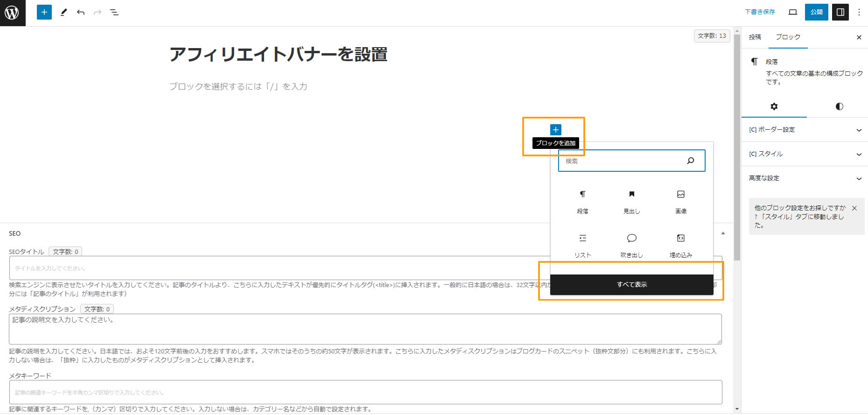Image resolution: width=868 pixels, height=415 pixels.
Task: Expand the [C] ボーダー設定 panel
Action: [805, 130]
